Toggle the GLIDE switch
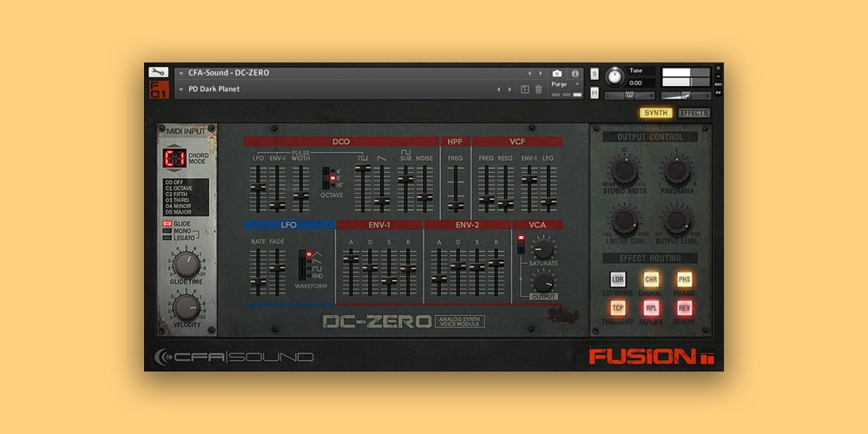Screen dimensions: 868x434 (x=168, y=223)
